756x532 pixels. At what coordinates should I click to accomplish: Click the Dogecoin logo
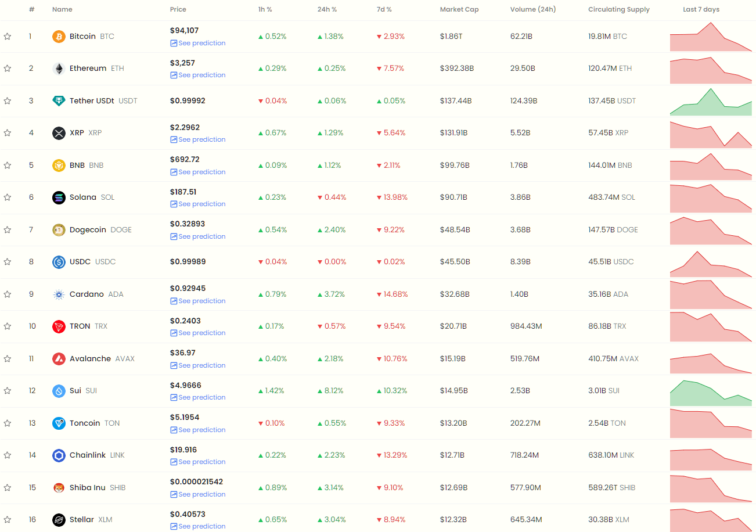tap(59, 230)
